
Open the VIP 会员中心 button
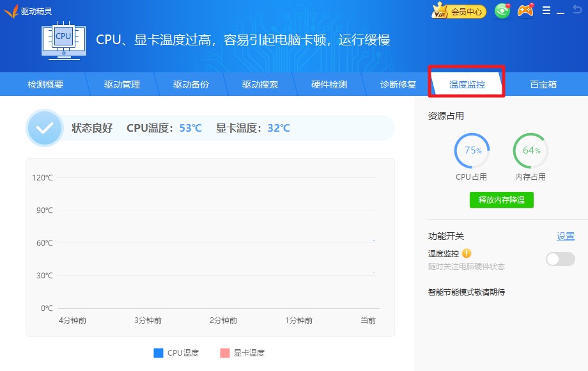(x=459, y=12)
